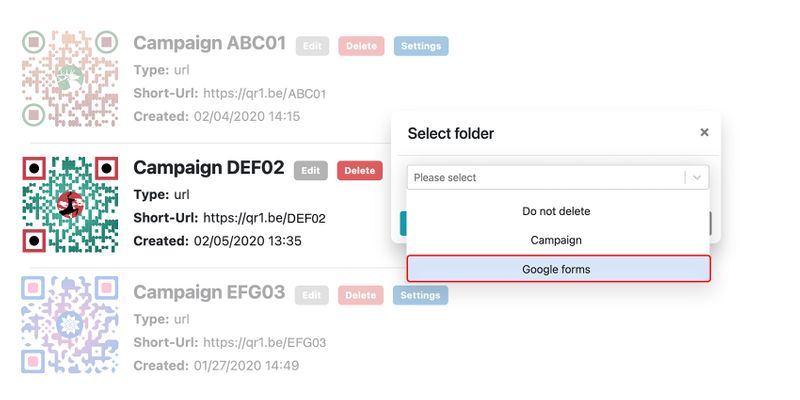Open the short URL https://qr1.be/ABC01
Viewport: 800px width, 400px height.
pos(264,93)
